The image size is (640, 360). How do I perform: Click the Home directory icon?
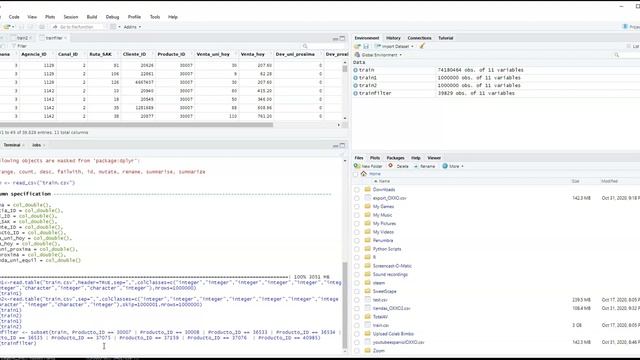click(364, 174)
